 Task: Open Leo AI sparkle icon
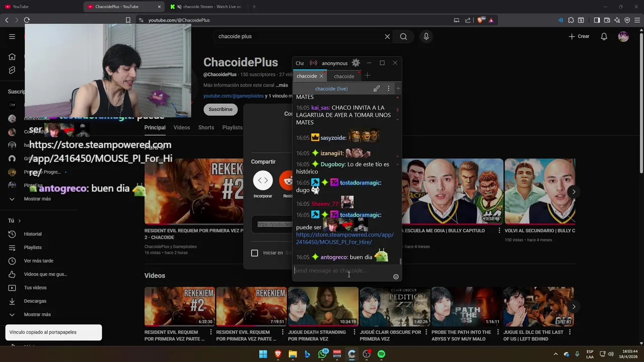pyautogui.click(x=617, y=20)
